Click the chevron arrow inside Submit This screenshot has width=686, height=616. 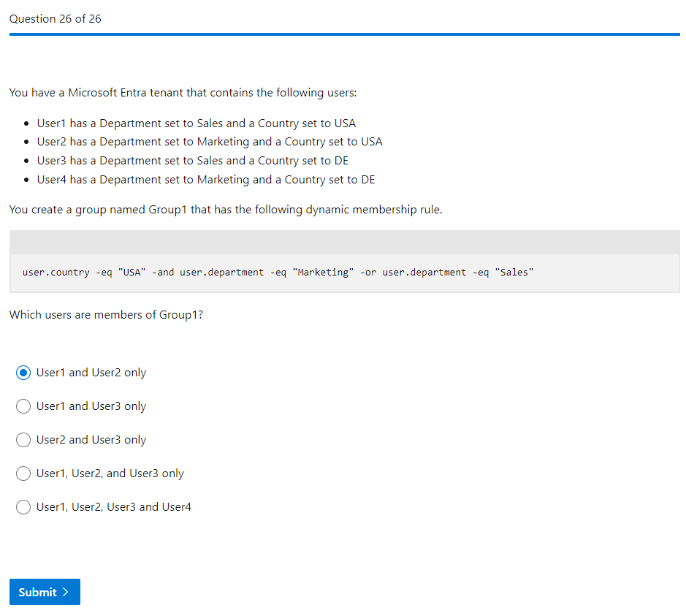tap(66, 592)
